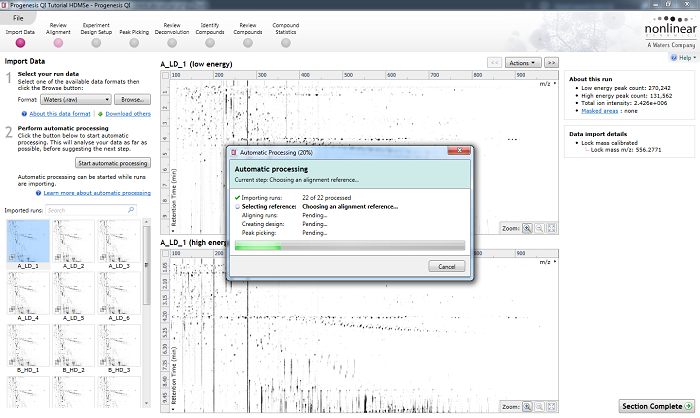Open the Download others link

(128, 114)
